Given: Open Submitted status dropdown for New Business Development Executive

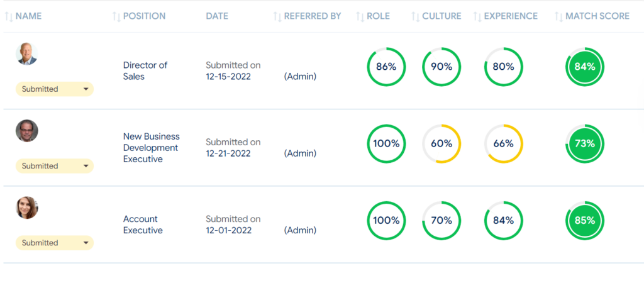Looking at the screenshot, I should pos(55,166).
